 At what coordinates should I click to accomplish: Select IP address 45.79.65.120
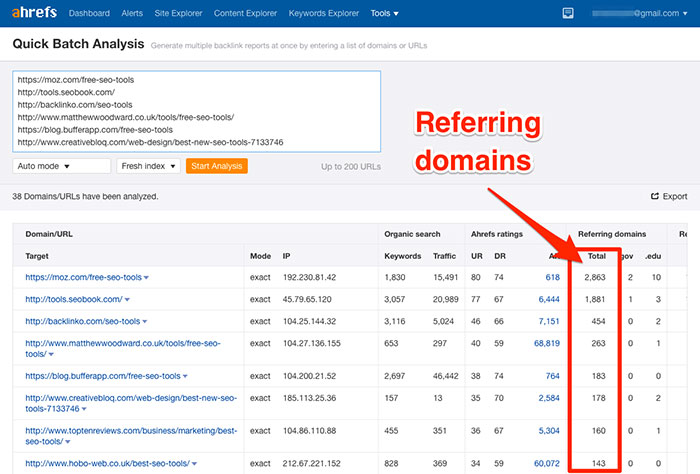coord(307,299)
